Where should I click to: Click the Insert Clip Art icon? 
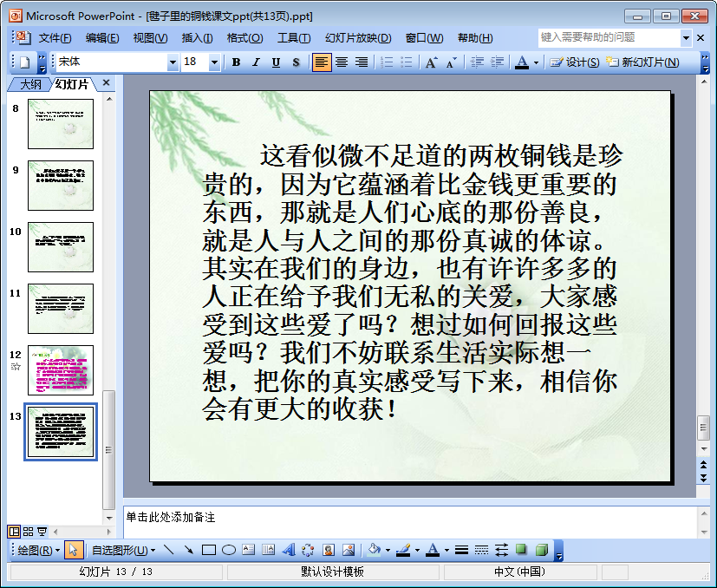point(329,550)
